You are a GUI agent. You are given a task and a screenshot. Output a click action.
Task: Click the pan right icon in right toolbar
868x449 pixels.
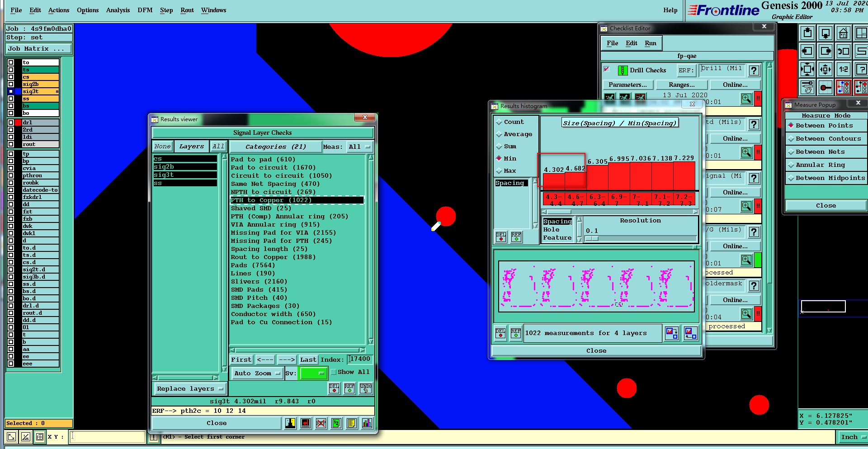[x=826, y=51]
